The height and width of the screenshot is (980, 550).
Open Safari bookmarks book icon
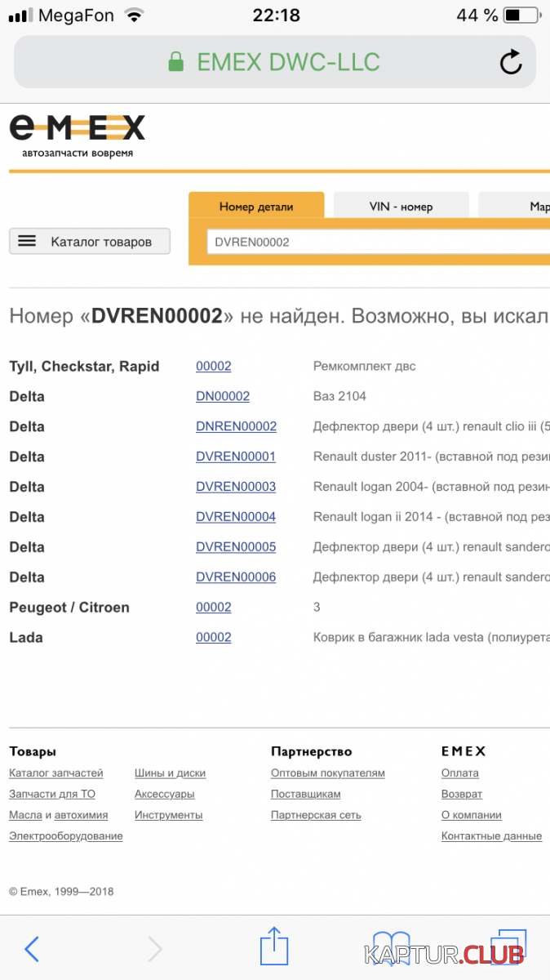pos(392,947)
